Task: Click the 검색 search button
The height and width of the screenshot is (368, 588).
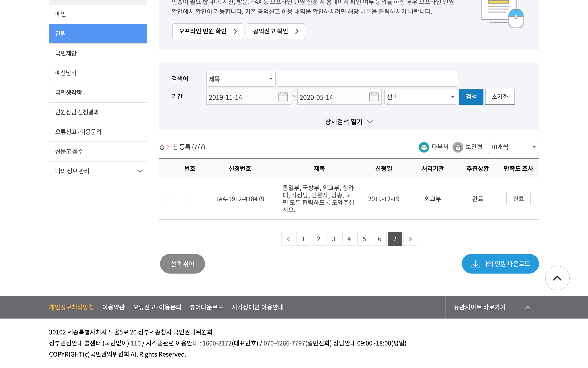Action: coord(471,97)
